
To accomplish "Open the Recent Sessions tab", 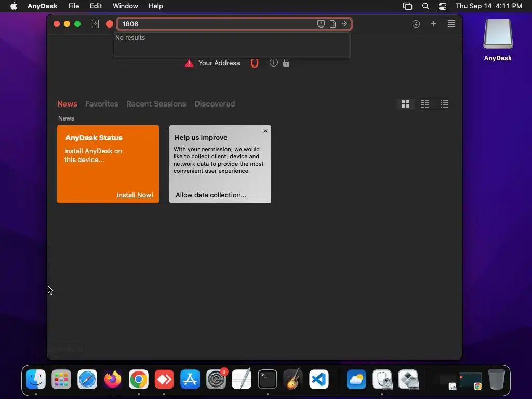I will pyautogui.click(x=156, y=104).
